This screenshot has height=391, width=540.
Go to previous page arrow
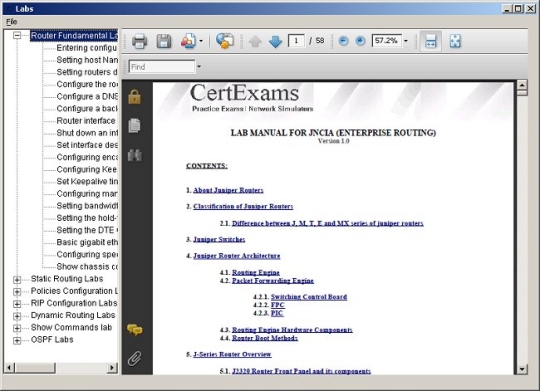255,41
